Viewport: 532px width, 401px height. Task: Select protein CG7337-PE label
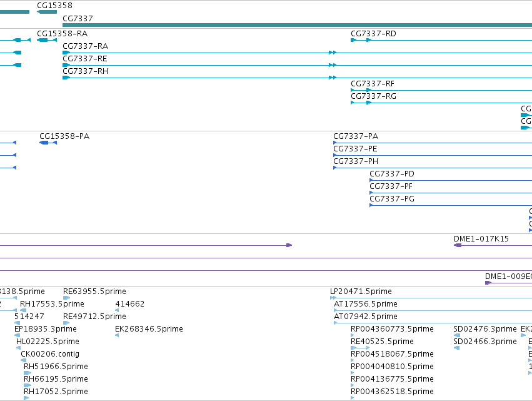[x=355, y=149]
